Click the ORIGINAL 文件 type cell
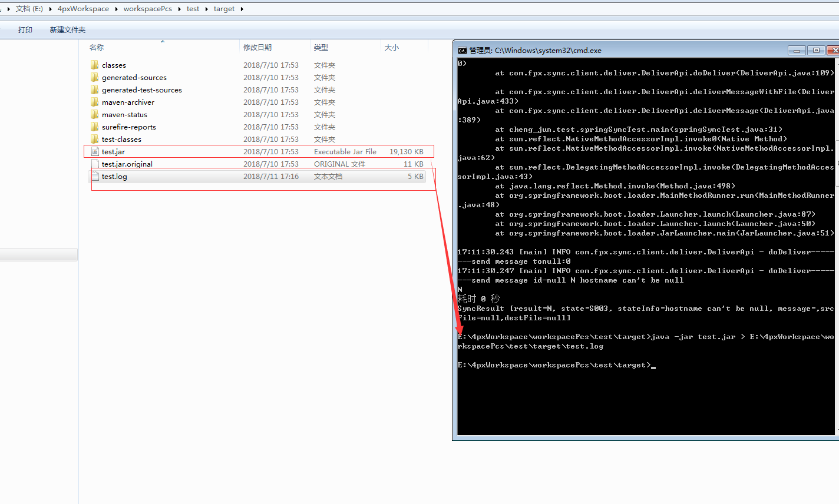This screenshot has width=839, height=504. (340, 164)
